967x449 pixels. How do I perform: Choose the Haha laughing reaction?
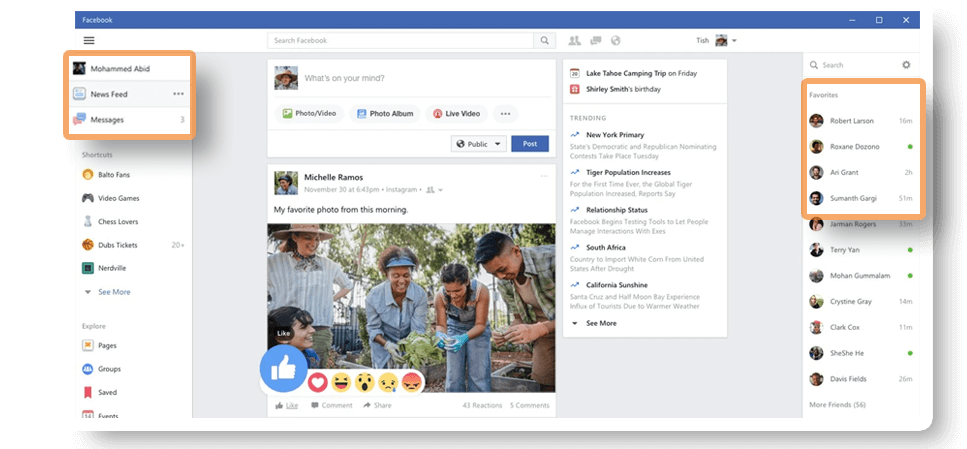[340, 383]
